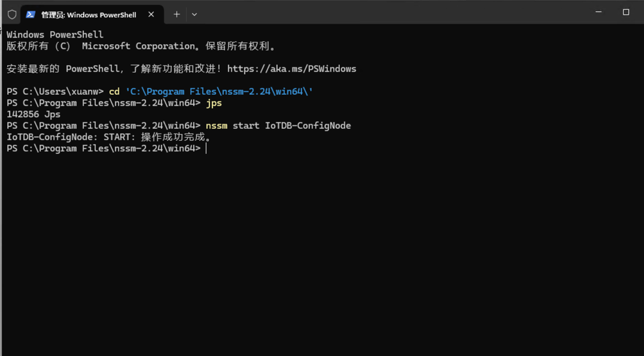Close the Windows PowerShell tab
This screenshot has width=644, height=356.
(151, 14)
